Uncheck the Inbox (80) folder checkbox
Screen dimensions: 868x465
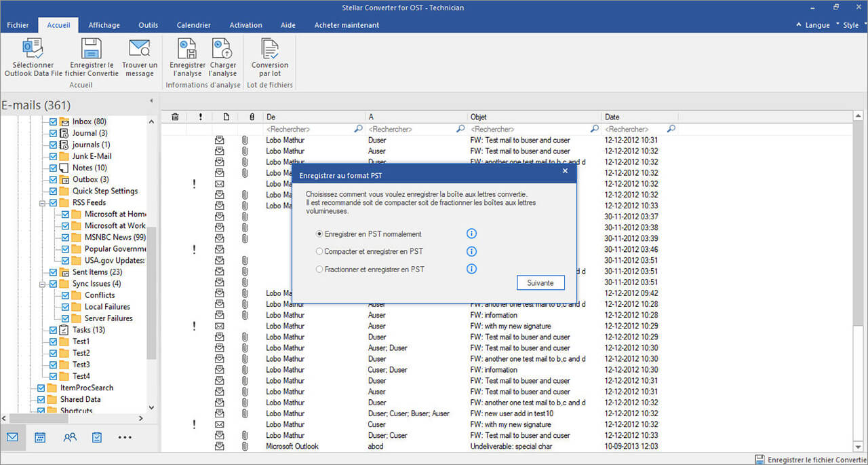[x=53, y=122]
